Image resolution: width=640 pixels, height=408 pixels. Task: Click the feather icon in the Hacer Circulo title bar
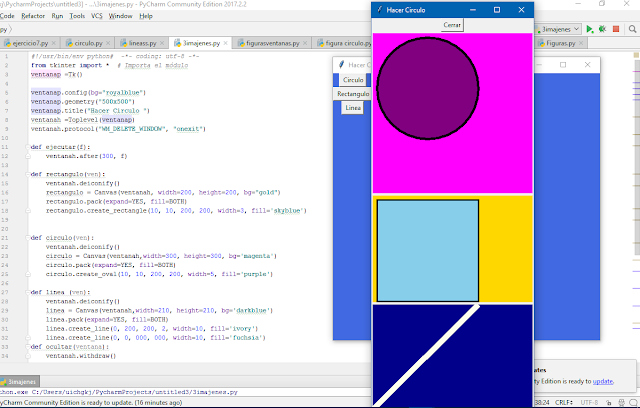[380, 10]
